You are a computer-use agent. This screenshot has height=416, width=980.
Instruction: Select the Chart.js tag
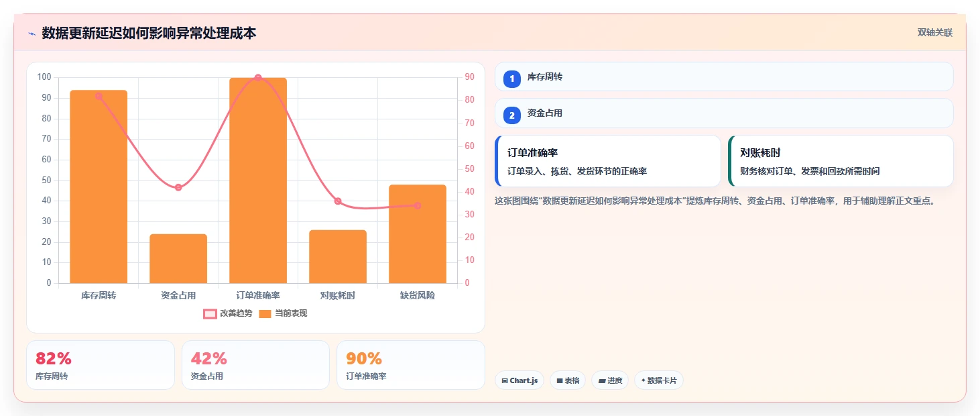click(x=519, y=380)
